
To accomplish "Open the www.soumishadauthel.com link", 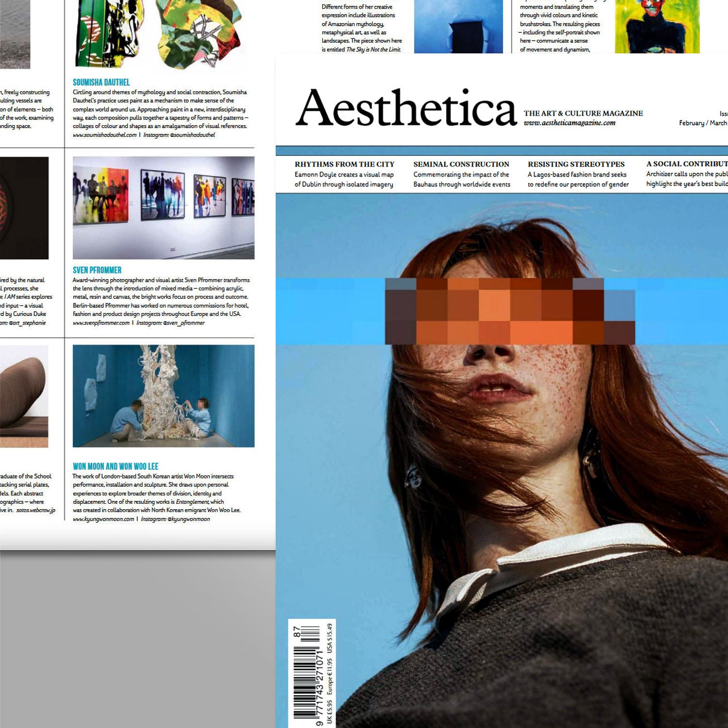I will 105,135.
